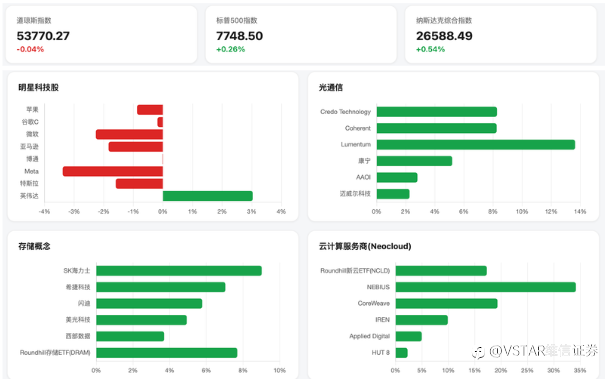
Task: Select the IREN green bar
Action: pyautogui.click(x=422, y=320)
